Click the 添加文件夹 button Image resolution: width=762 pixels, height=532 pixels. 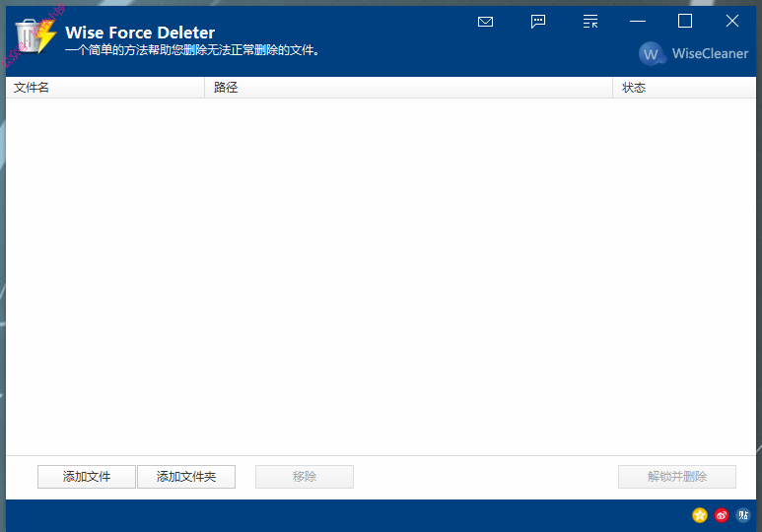tap(186, 477)
